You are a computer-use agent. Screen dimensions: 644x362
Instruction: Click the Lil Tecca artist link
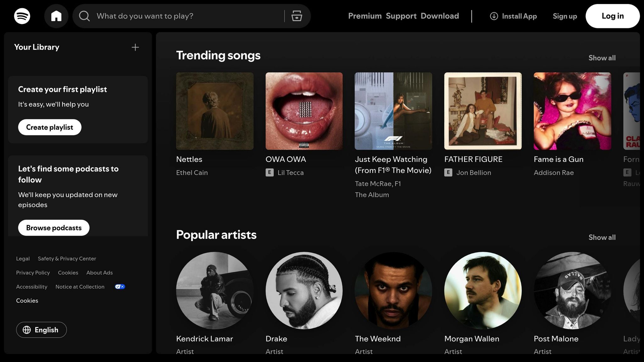pyautogui.click(x=291, y=173)
